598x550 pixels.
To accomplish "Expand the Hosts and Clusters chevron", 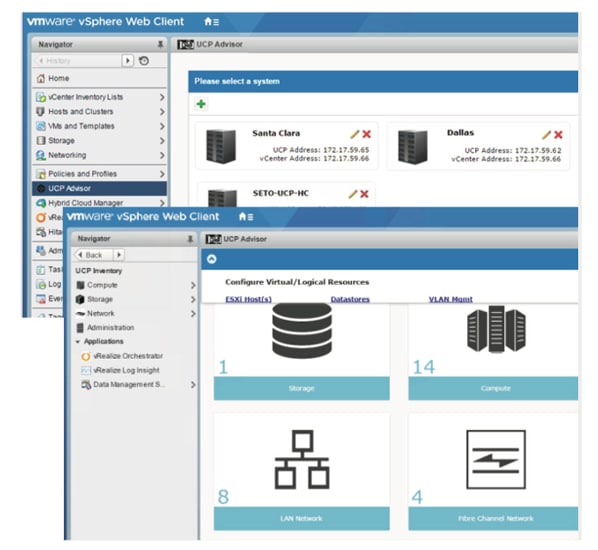I will 162,112.
